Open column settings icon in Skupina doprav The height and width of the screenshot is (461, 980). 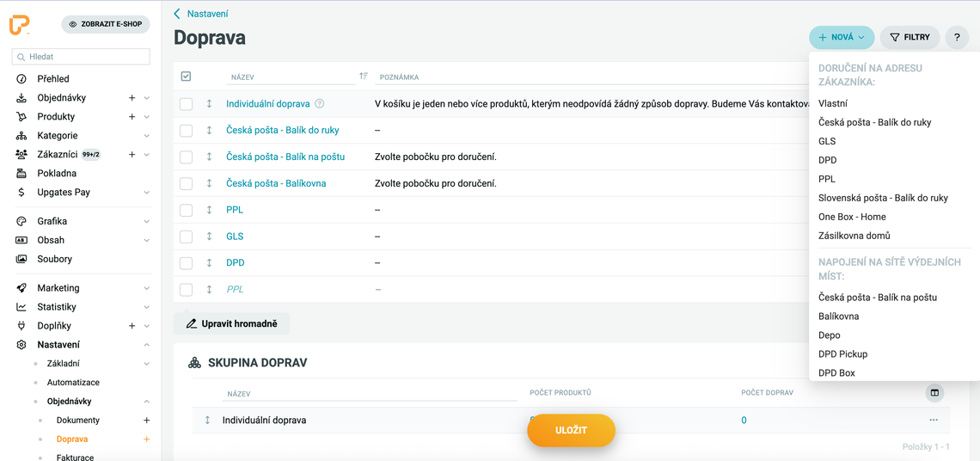point(934,393)
